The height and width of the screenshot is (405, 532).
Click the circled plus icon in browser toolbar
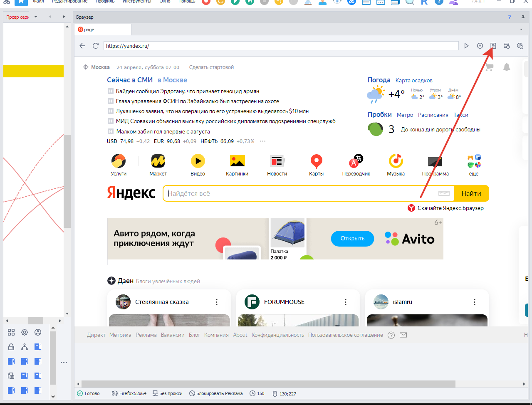tap(480, 46)
